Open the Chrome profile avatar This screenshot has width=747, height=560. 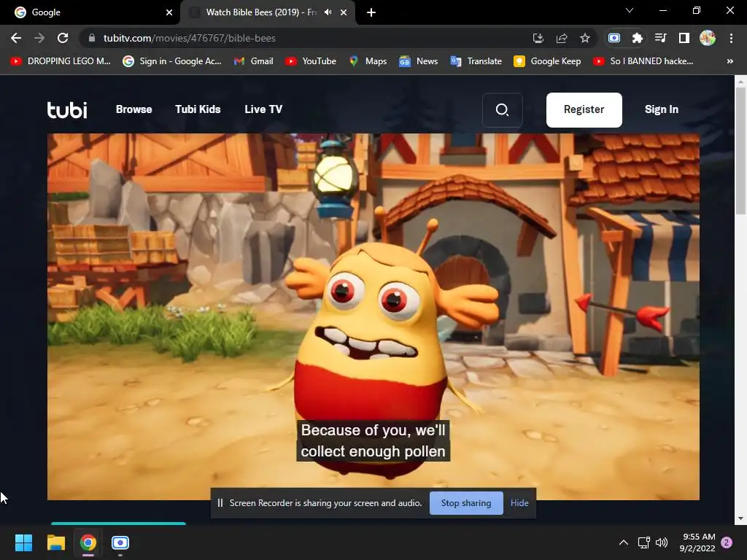click(x=708, y=38)
